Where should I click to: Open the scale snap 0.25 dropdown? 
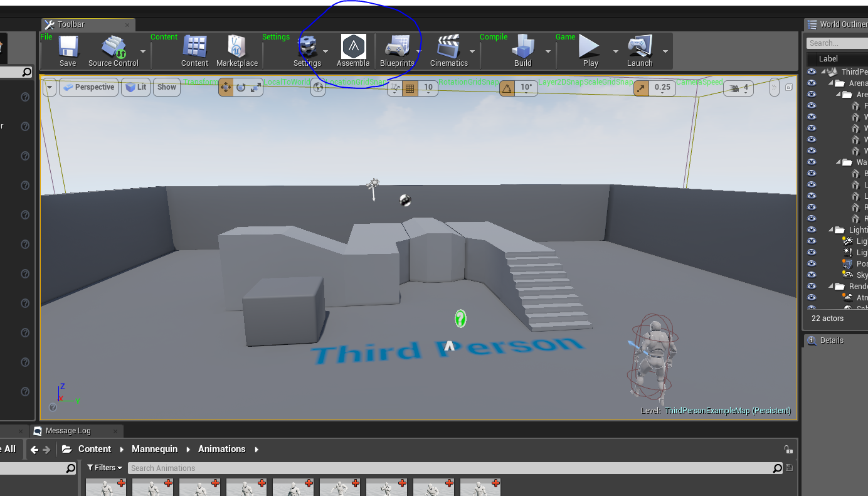[x=662, y=88]
